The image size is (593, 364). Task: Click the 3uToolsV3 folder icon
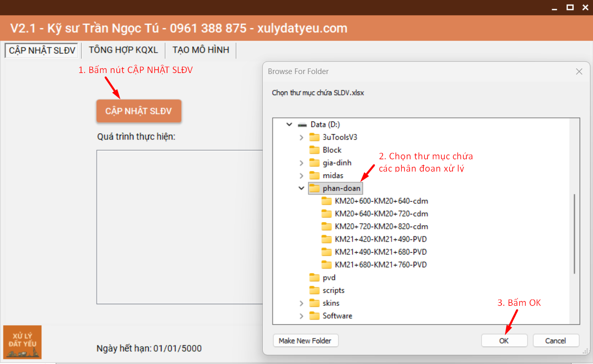(314, 137)
